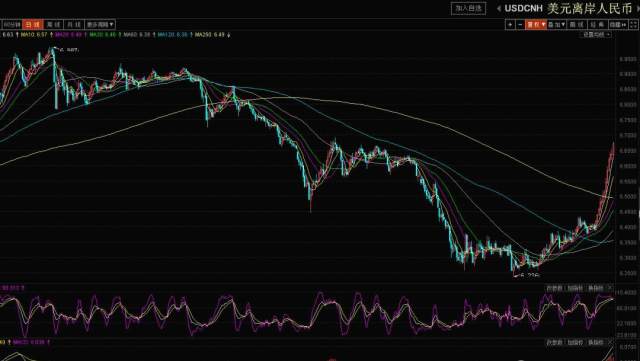640x361 pixels.
Task: Switch to weekly K-line period tab
Action: (53, 25)
